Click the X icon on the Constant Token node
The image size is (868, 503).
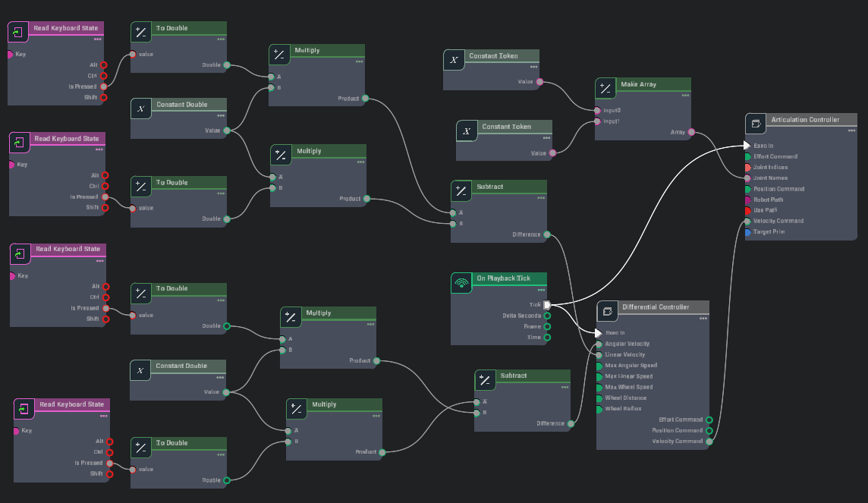click(453, 60)
